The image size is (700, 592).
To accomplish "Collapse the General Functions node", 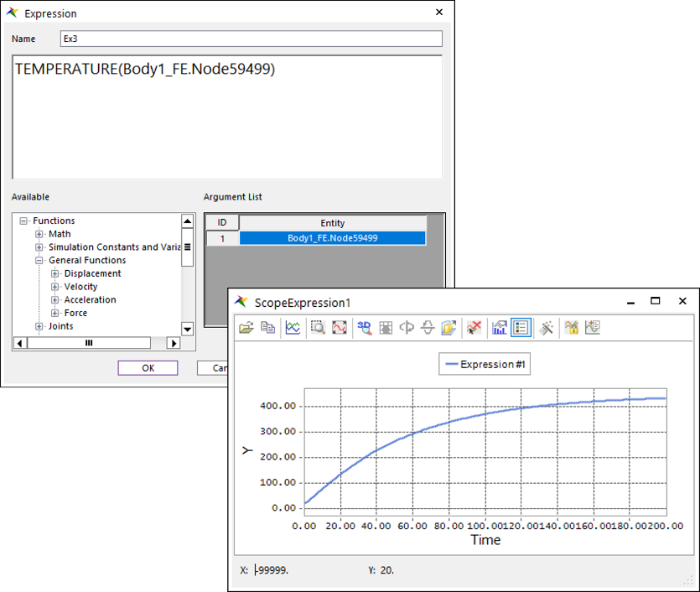I will click(x=39, y=261).
